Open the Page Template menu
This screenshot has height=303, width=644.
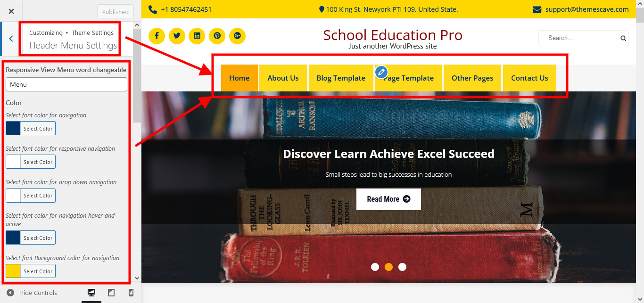coord(408,78)
